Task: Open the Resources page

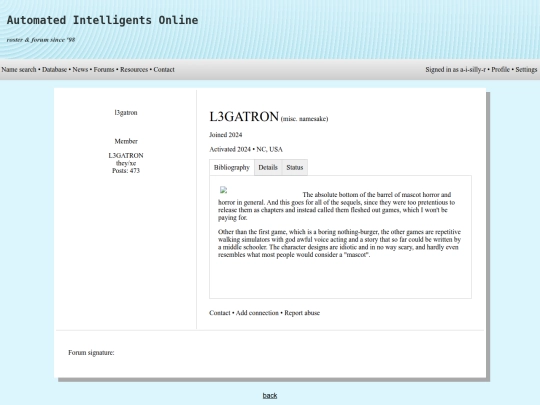Action: point(134,70)
